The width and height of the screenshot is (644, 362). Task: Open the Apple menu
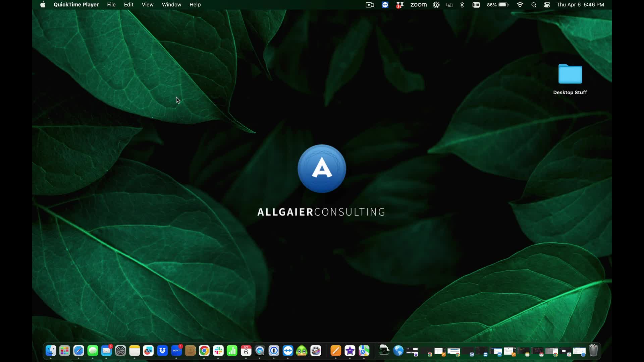[43, 5]
